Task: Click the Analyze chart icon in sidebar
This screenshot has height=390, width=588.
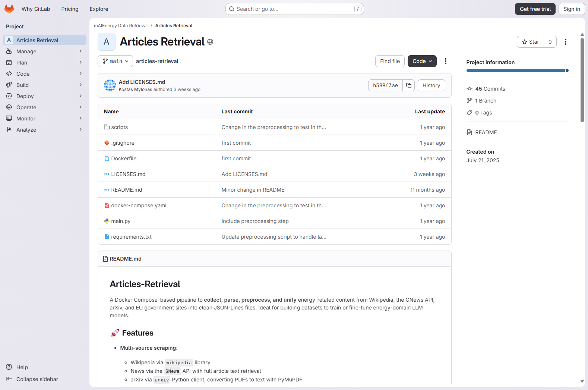Action: [9, 130]
